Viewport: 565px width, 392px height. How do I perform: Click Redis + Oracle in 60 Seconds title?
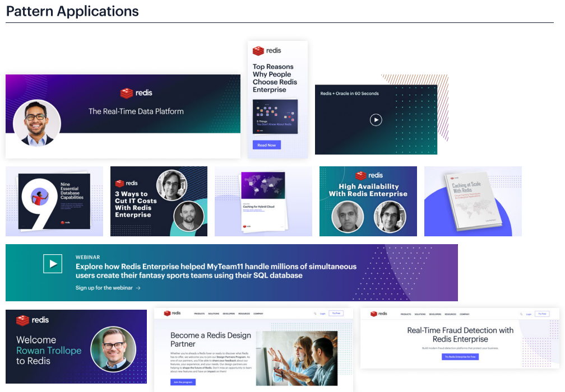[350, 94]
